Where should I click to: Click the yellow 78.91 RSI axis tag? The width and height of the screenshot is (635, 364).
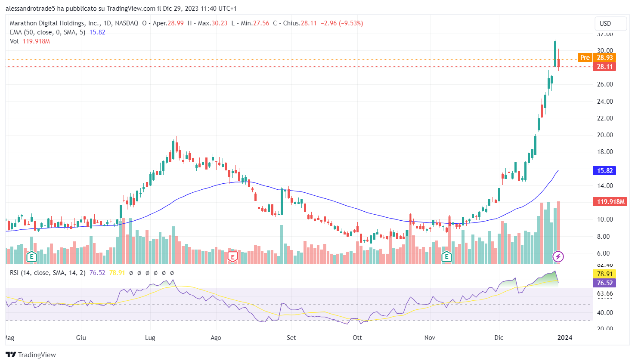[x=604, y=274]
